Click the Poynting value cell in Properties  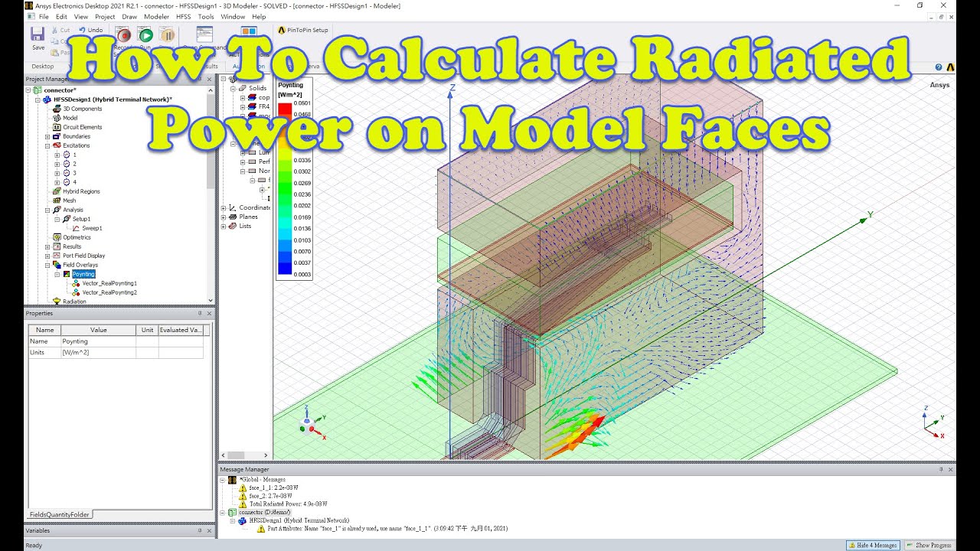98,341
